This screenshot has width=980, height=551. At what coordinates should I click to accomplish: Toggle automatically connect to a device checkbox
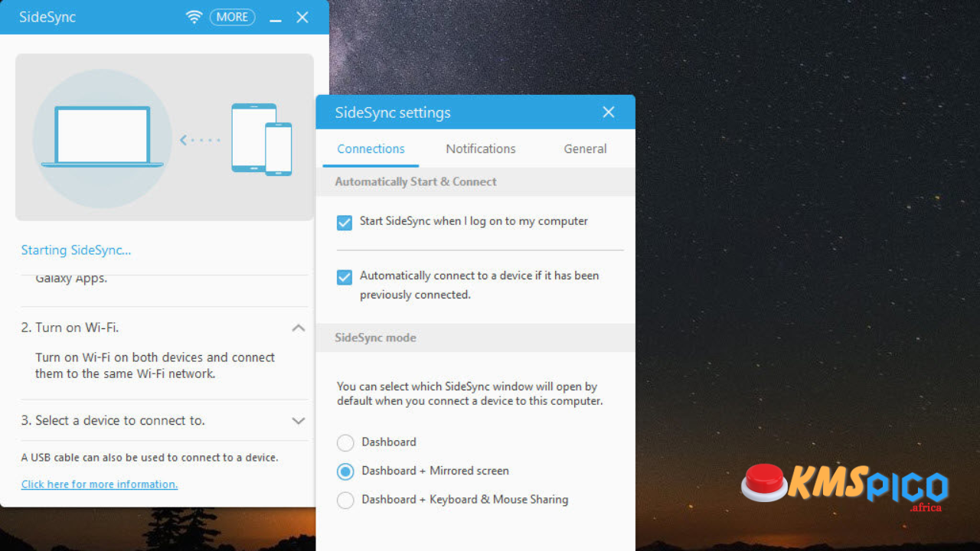click(345, 276)
